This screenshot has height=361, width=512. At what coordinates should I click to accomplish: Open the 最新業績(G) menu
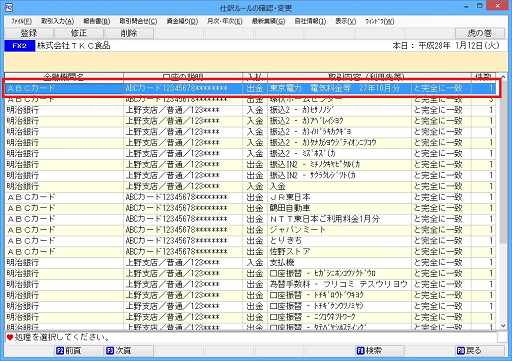pyautogui.click(x=268, y=21)
